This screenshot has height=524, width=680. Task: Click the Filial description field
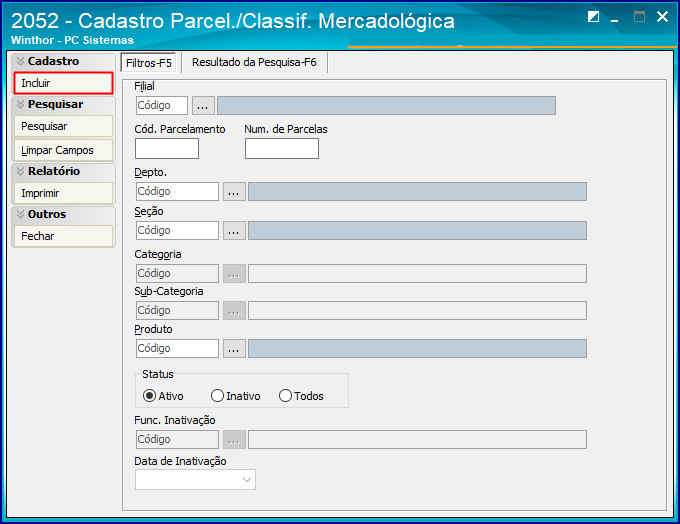pos(386,106)
